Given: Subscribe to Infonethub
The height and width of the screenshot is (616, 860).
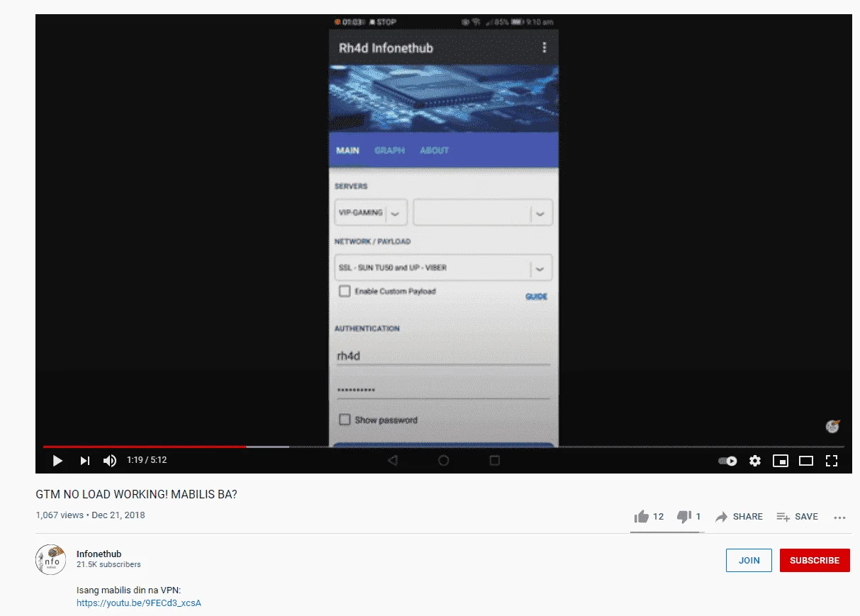Looking at the screenshot, I should [x=815, y=560].
